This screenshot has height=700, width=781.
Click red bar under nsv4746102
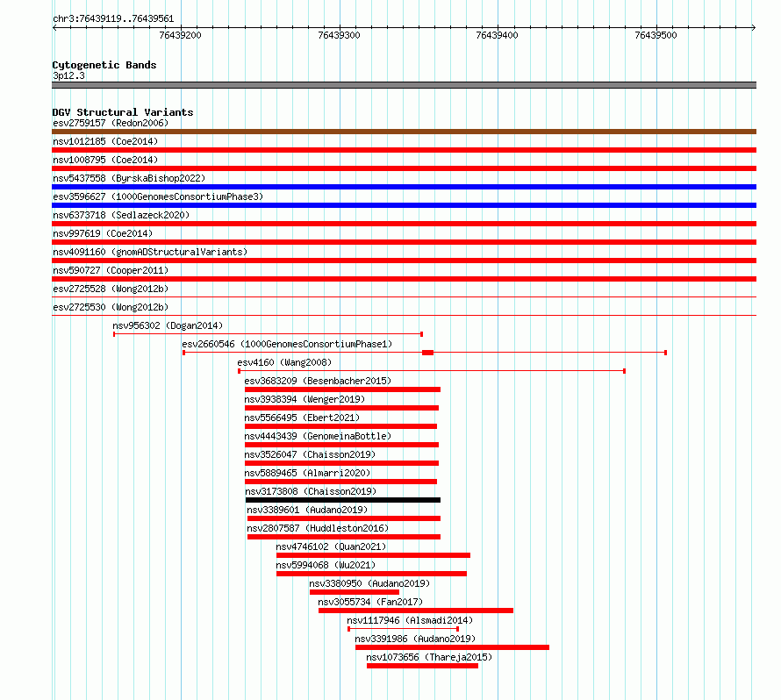click(x=373, y=555)
